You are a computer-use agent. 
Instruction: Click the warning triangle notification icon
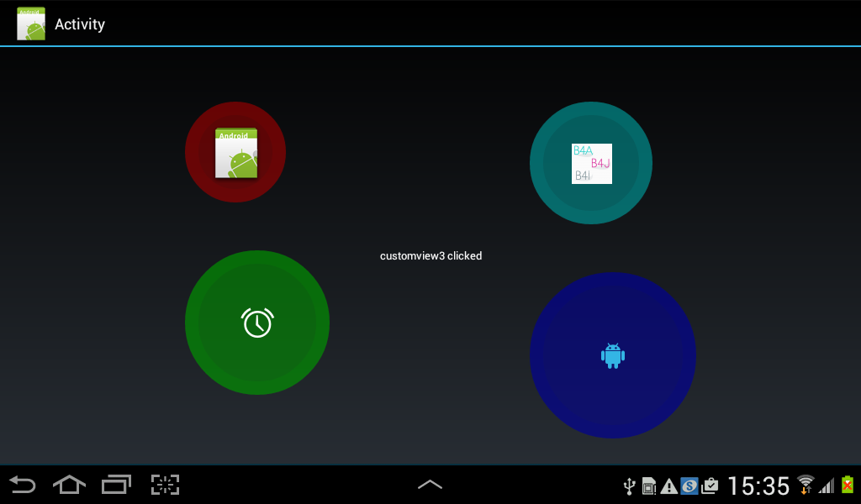tap(668, 486)
